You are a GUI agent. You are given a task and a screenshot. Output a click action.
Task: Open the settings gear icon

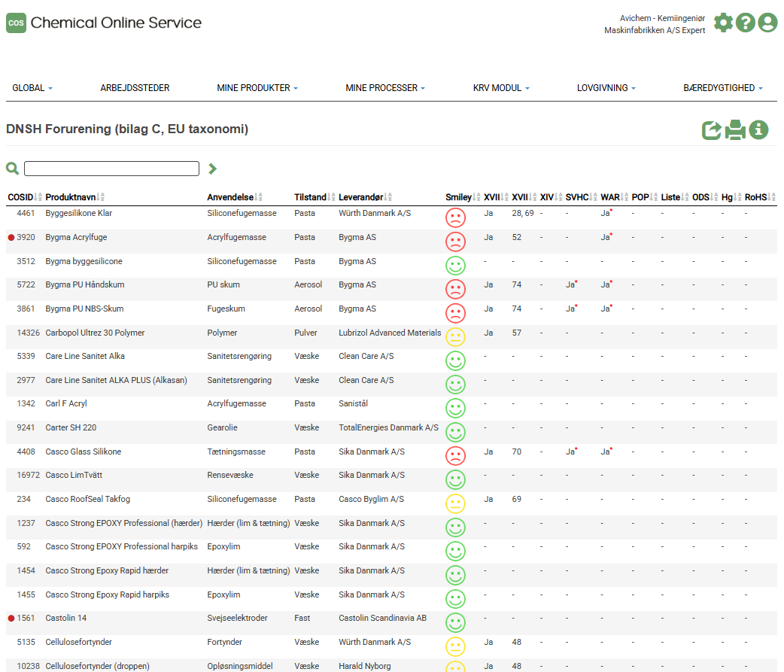point(723,23)
